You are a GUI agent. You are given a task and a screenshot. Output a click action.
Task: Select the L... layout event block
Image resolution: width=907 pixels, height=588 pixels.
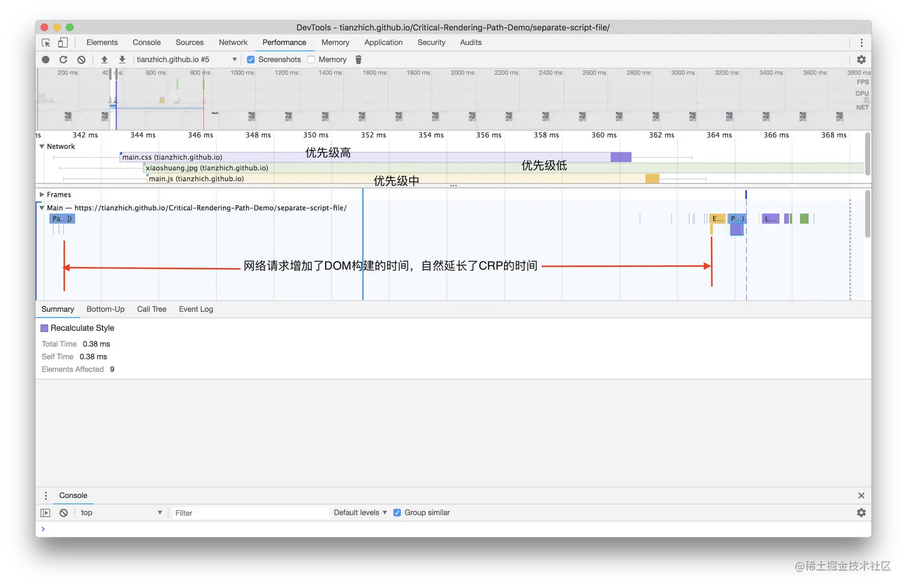tap(770, 218)
